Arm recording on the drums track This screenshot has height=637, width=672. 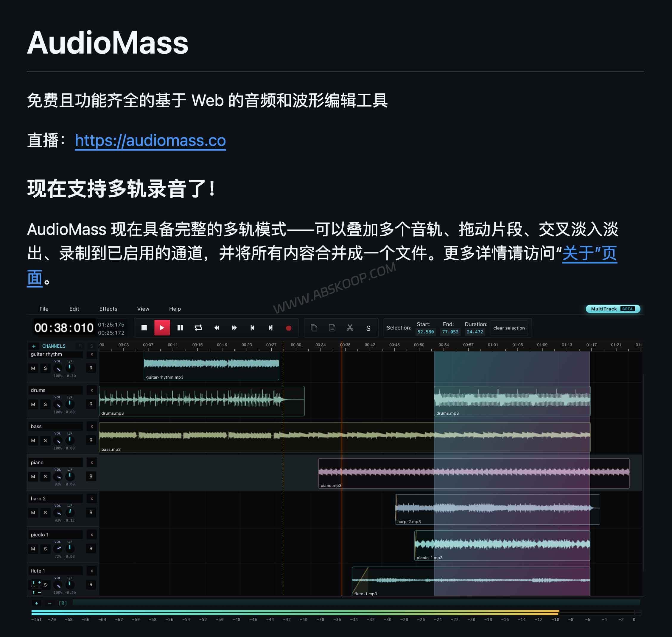(91, 404)
